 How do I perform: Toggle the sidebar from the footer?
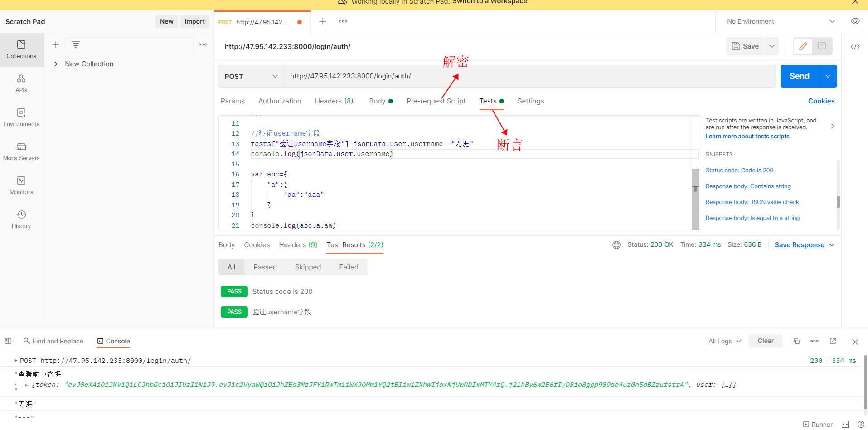click(x=8, y=341)
